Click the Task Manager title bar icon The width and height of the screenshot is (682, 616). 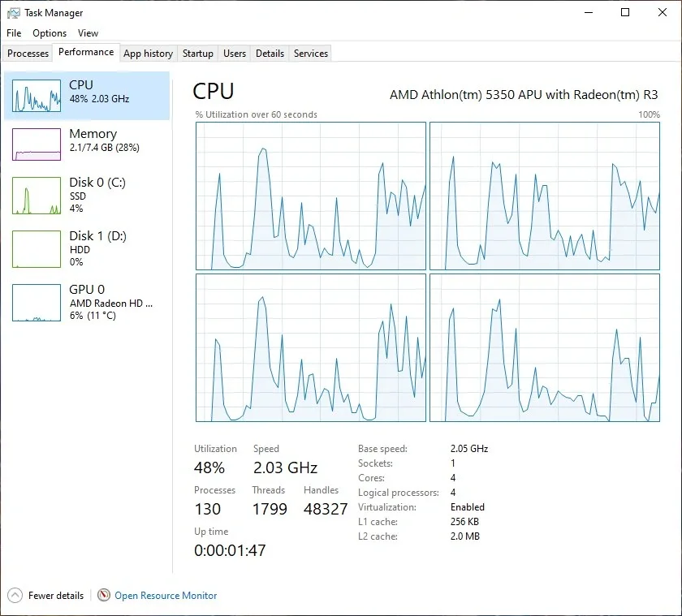[14, 13]
